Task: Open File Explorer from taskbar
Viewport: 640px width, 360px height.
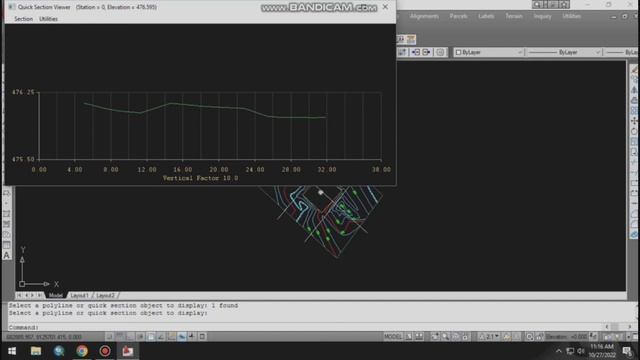Action: [x=36, y=351]
